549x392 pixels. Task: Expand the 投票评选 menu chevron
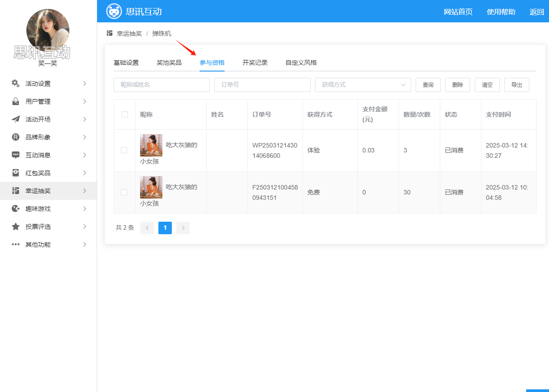point(85,227)
